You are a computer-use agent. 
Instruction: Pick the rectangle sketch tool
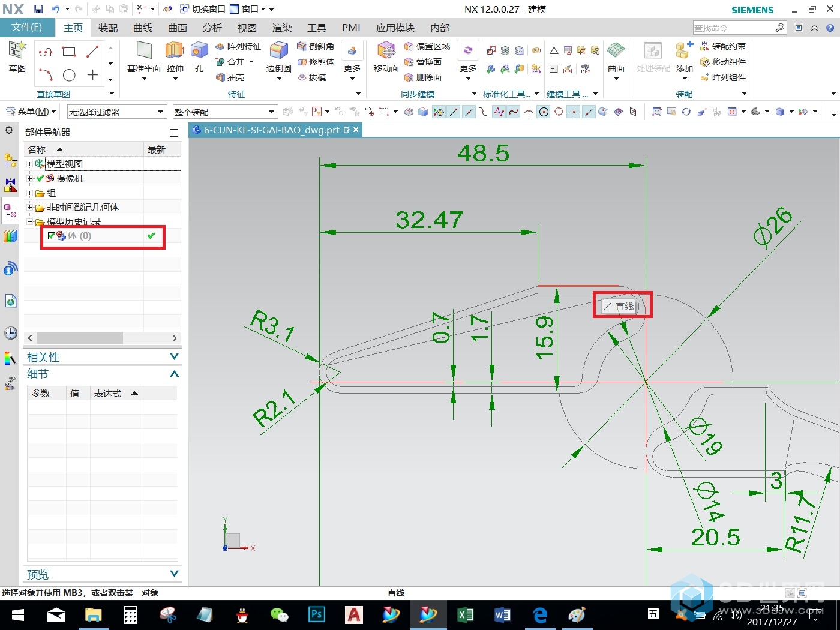69,52
